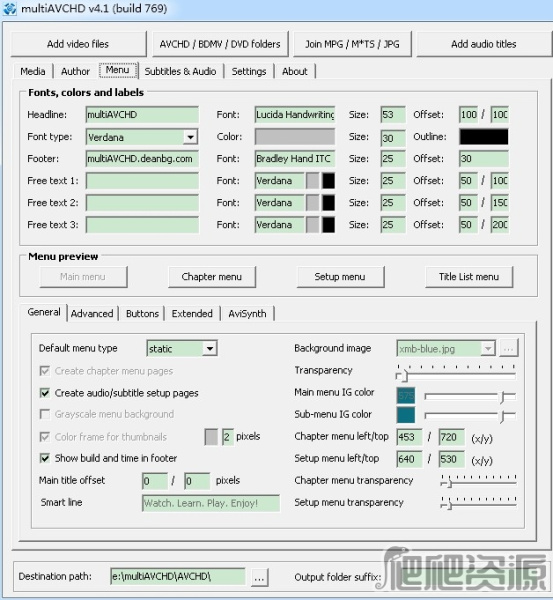The image size is (553, 600).
Task: Click the Chapter menu preview button
Action: pyautogui.click(x=212, y=277)
